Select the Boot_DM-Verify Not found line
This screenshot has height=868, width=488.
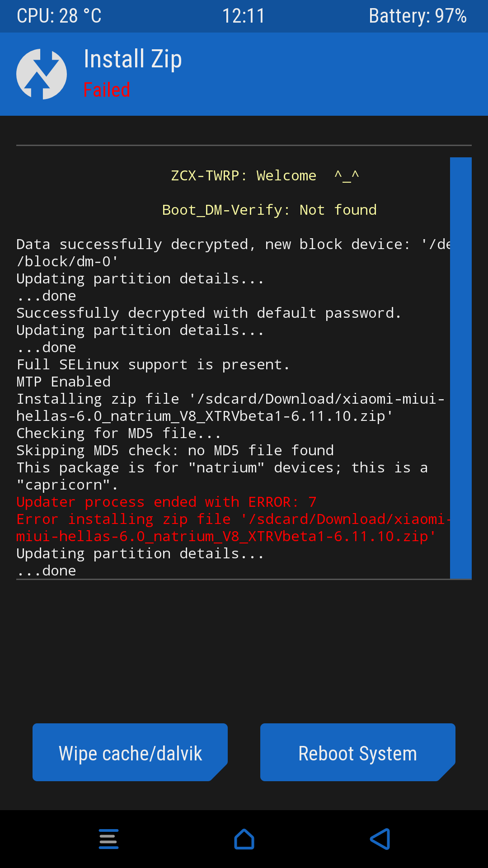pos(269,210)
